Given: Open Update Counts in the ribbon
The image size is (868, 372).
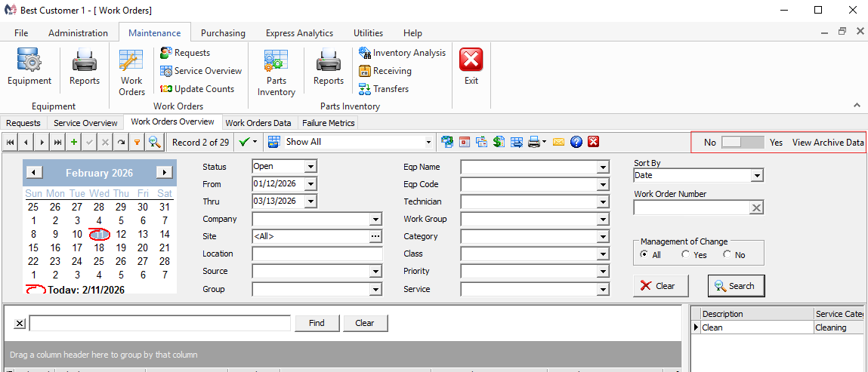Looking at the screenshot, I should (x=197, y=89).
